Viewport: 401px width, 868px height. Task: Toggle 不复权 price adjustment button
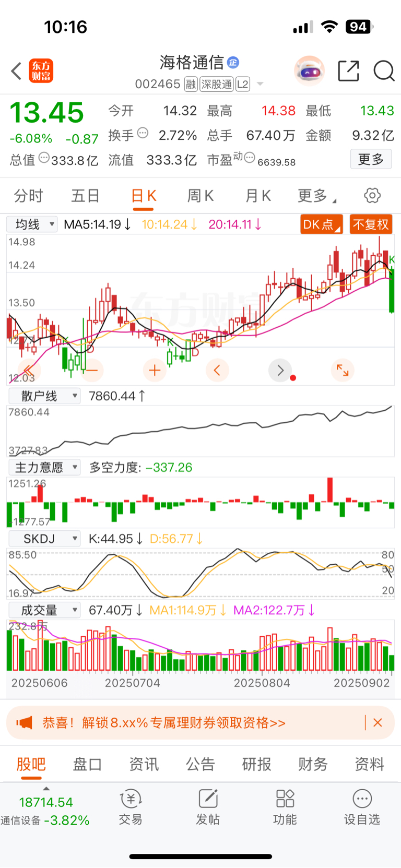click(371, 224)
